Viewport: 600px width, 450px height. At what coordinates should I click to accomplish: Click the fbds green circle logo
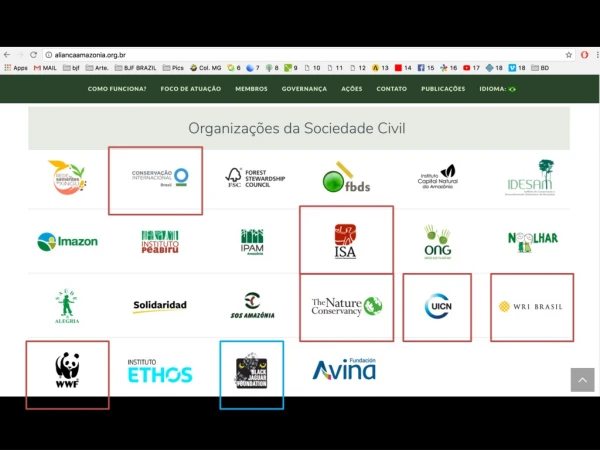pyautogui.click(x=346, y=178)
